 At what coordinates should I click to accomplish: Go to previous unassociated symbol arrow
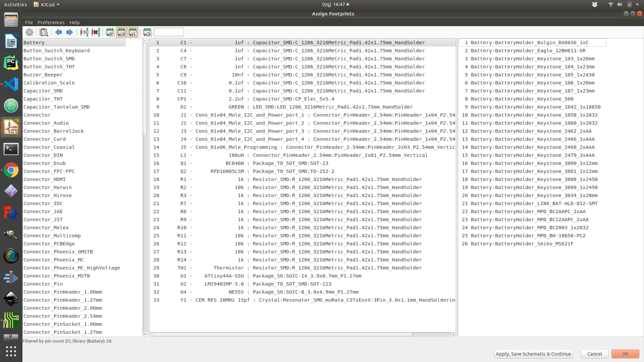(58, 32)
